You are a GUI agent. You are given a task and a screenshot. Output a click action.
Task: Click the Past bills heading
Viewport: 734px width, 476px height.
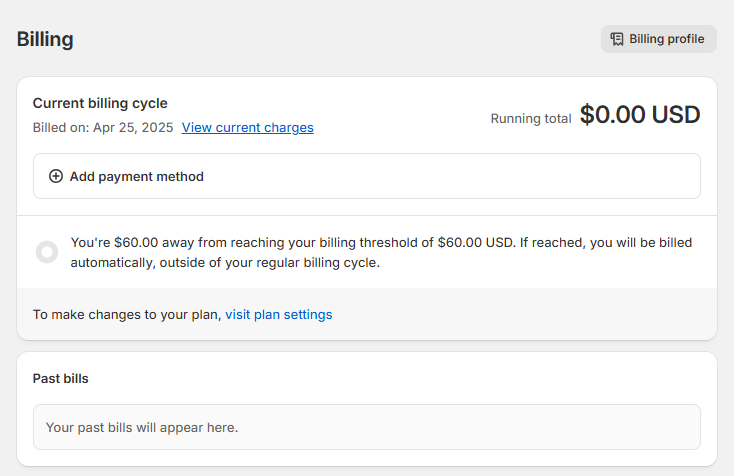pos(61,379)
